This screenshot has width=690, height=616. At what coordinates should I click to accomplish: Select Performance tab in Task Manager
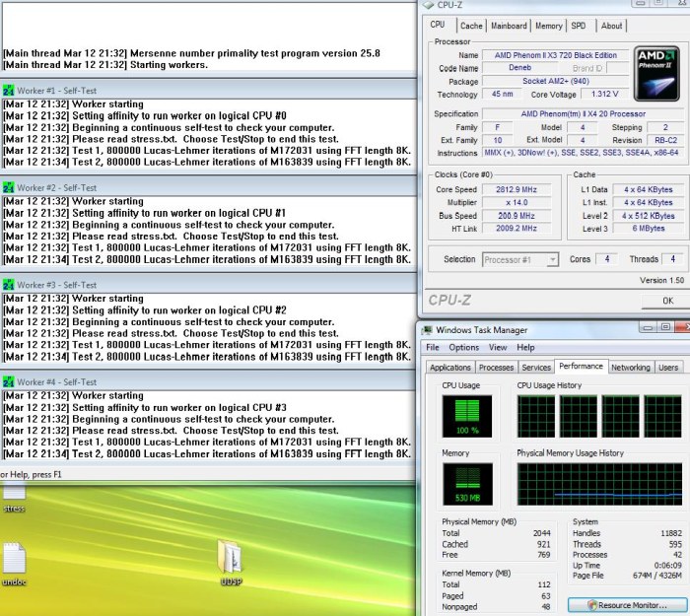tap(581, 366)
